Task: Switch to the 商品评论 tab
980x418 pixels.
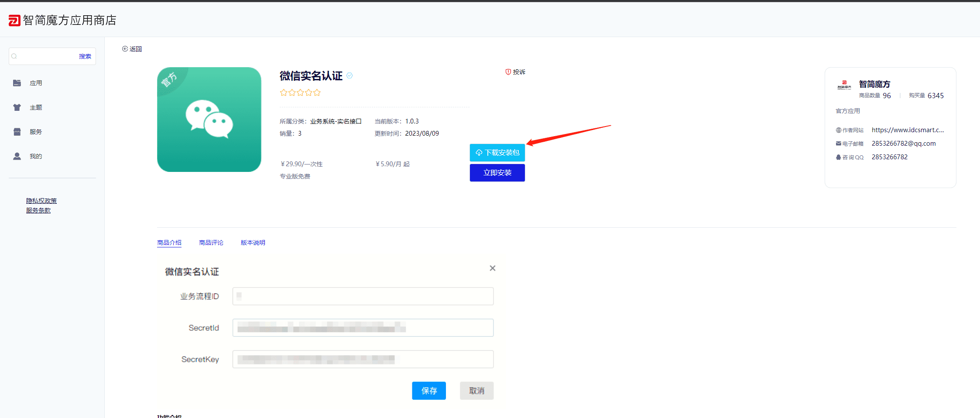Action: click(x=211, y=243)
